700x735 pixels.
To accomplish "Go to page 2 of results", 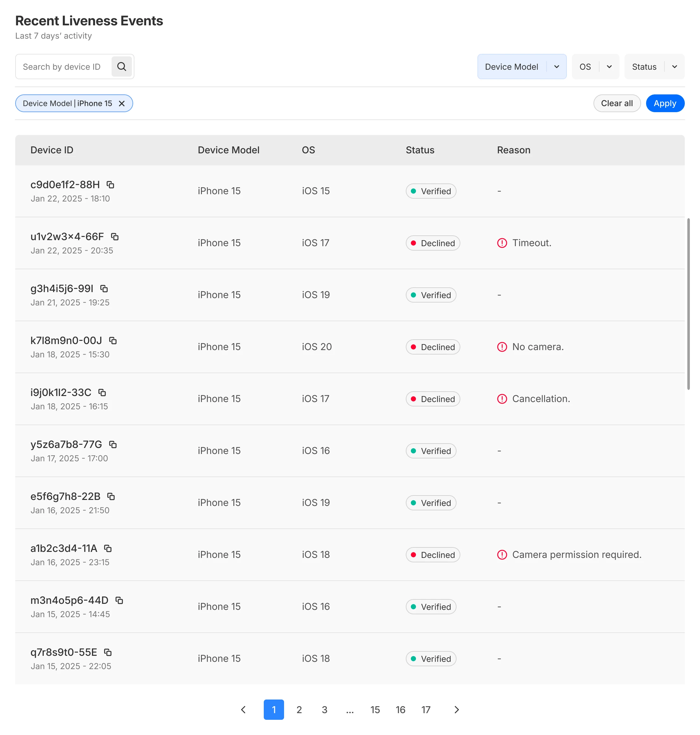I will point(299,709).
